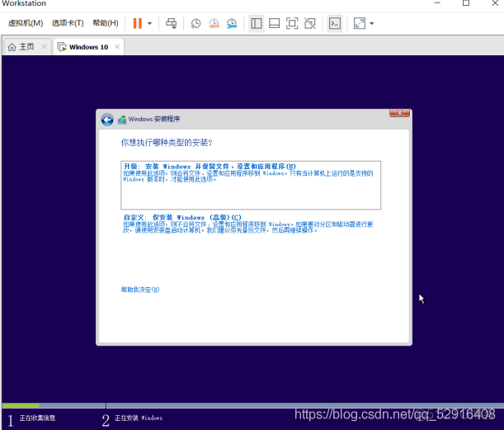Enter full screen mode icon

click(292, 23)
